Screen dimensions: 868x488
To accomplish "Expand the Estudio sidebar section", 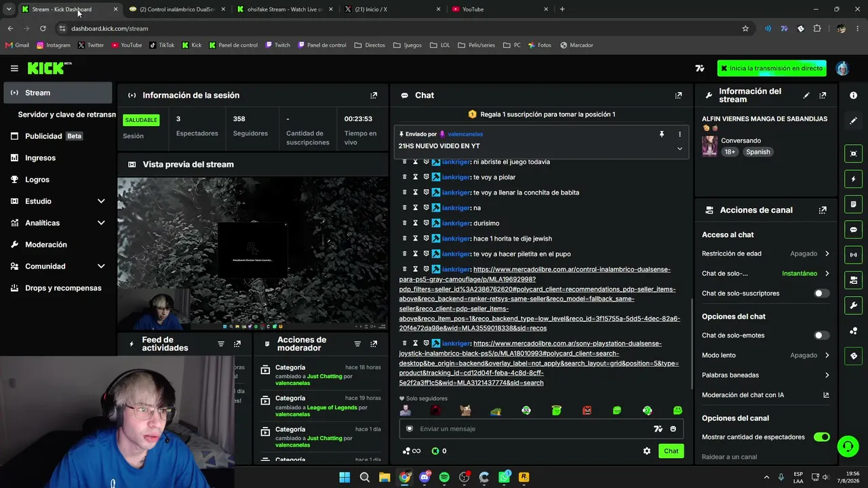I will coord(101,201).
